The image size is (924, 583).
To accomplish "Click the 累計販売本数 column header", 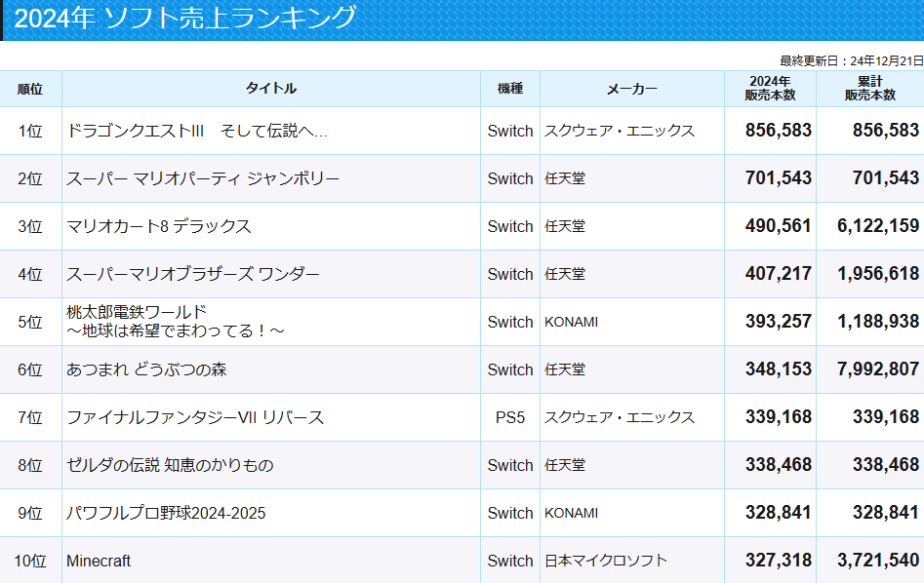I will click(x=870, y=89).
